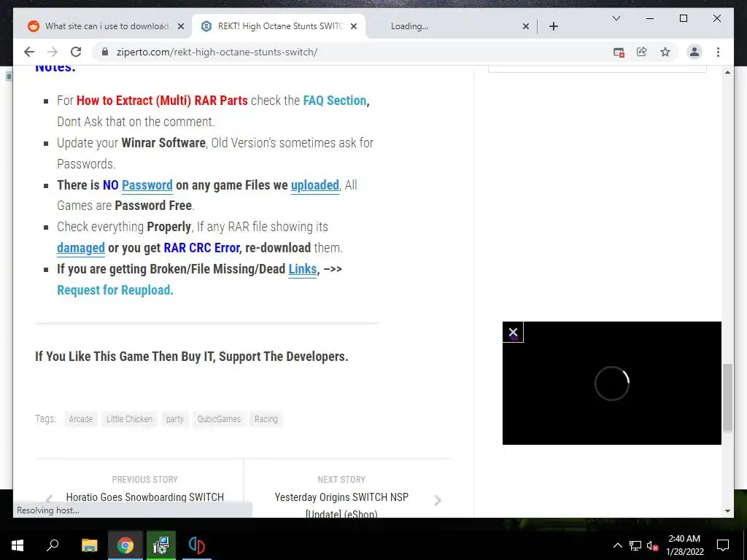Close the floating video ad

click(513, 332)
